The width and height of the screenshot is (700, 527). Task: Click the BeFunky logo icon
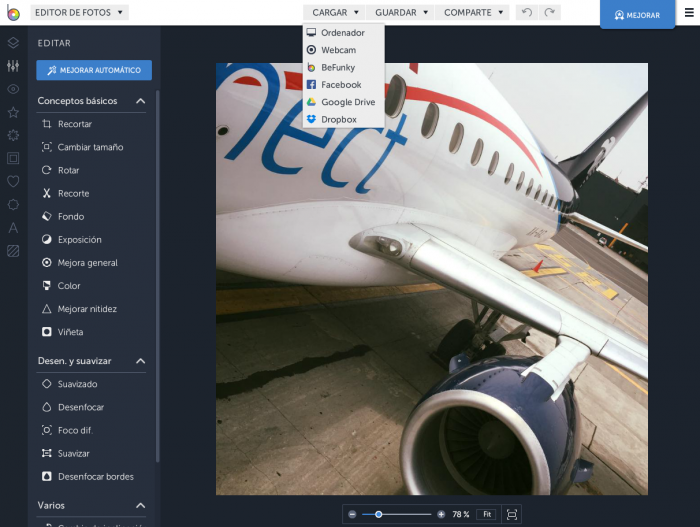click(12, 13)
